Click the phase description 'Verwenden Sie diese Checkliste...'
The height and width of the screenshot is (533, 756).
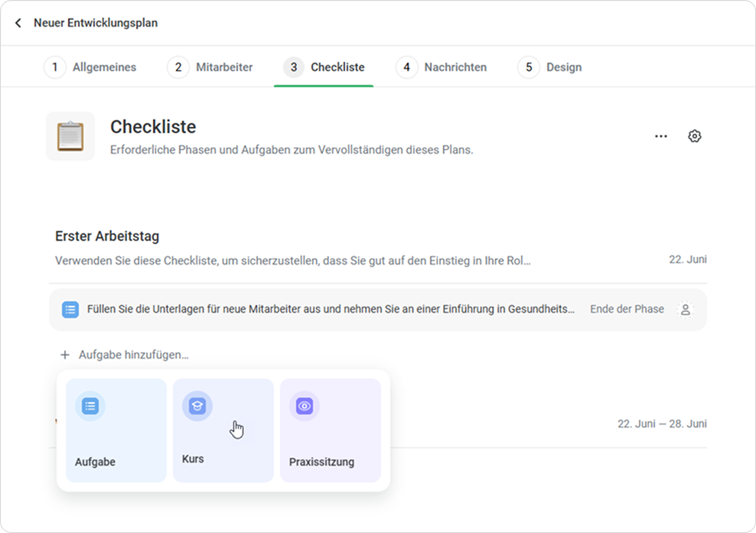(x=292, y=261)
